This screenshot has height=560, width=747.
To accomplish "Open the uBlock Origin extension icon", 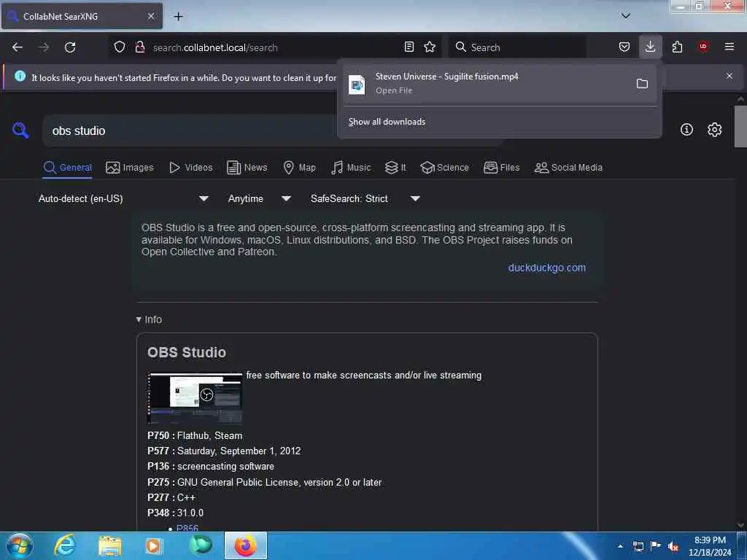I will pyautogui.click(x=703, y=47).
